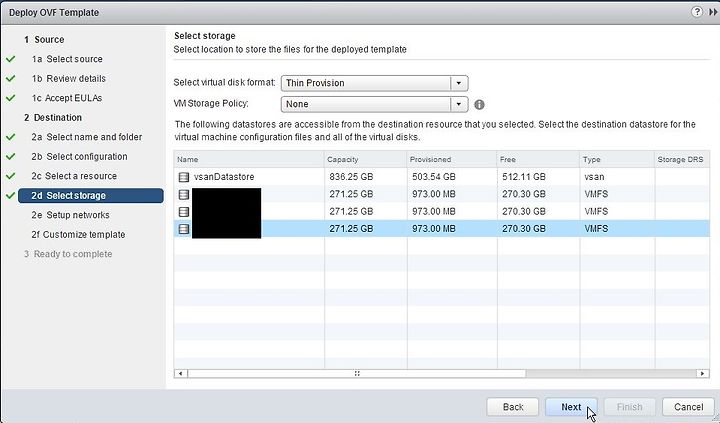Sort by the Name column header
The width and height of the screenshot is (720, 423).
[249, 159]
